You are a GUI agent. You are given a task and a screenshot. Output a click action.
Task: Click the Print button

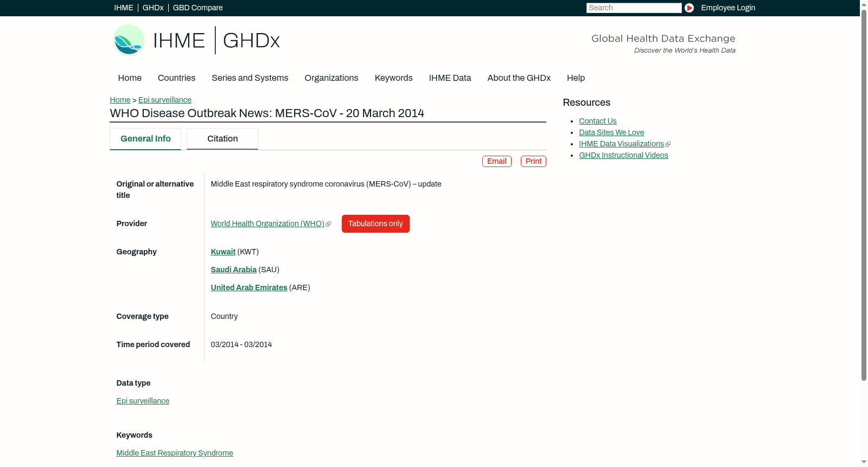(533, 161)
